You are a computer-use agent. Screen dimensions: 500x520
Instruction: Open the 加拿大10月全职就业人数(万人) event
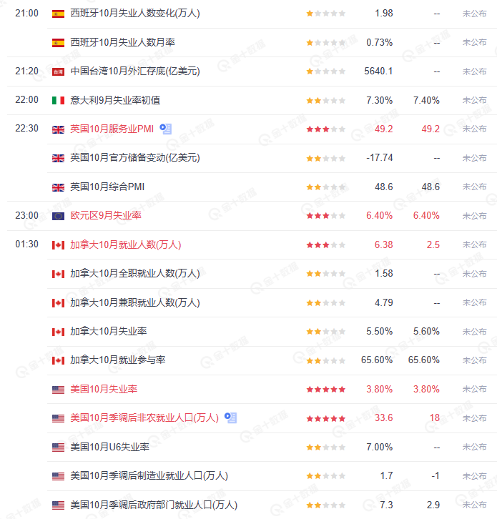tap(135, 273)
